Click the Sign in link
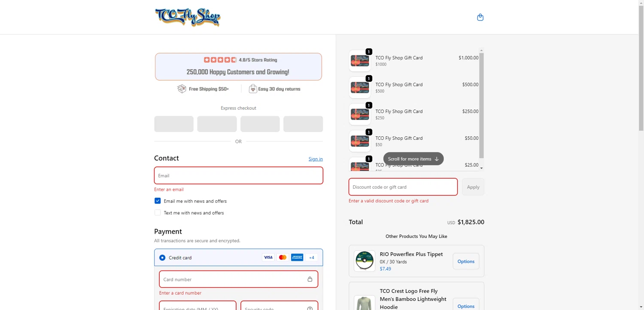 (x=316, y=159)
